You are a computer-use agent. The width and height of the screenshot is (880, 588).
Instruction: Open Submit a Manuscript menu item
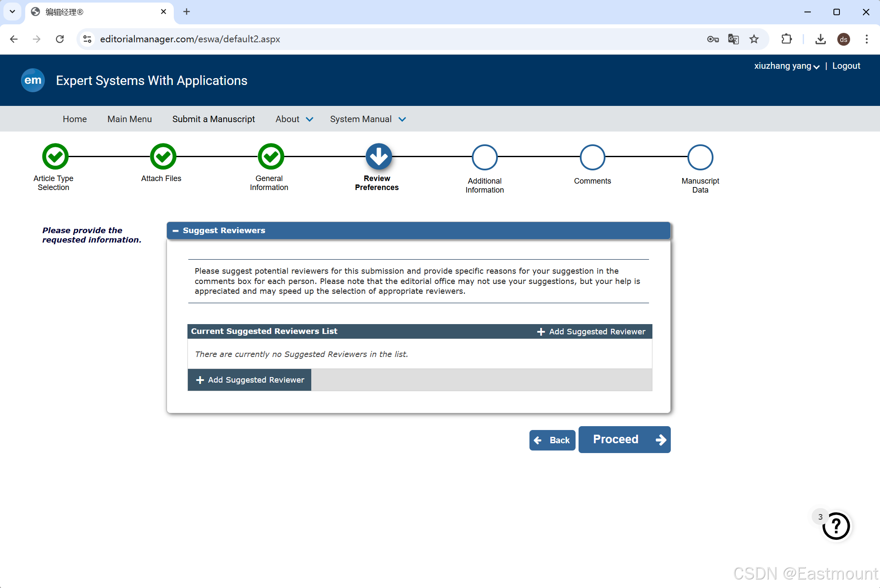(213, 119)
